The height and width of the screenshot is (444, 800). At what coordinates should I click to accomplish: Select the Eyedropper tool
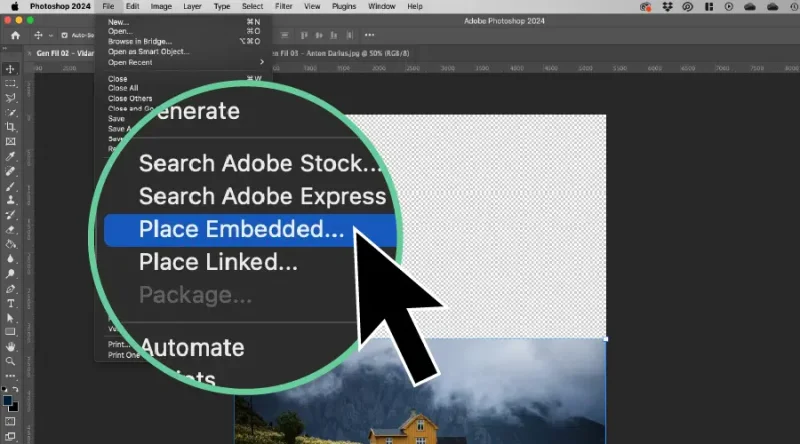click(10, 157)
